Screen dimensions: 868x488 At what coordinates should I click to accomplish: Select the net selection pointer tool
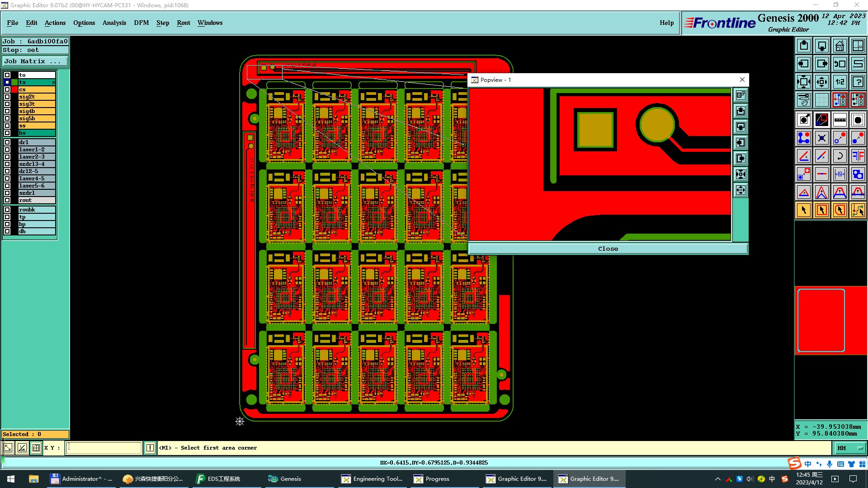[858, 210]
